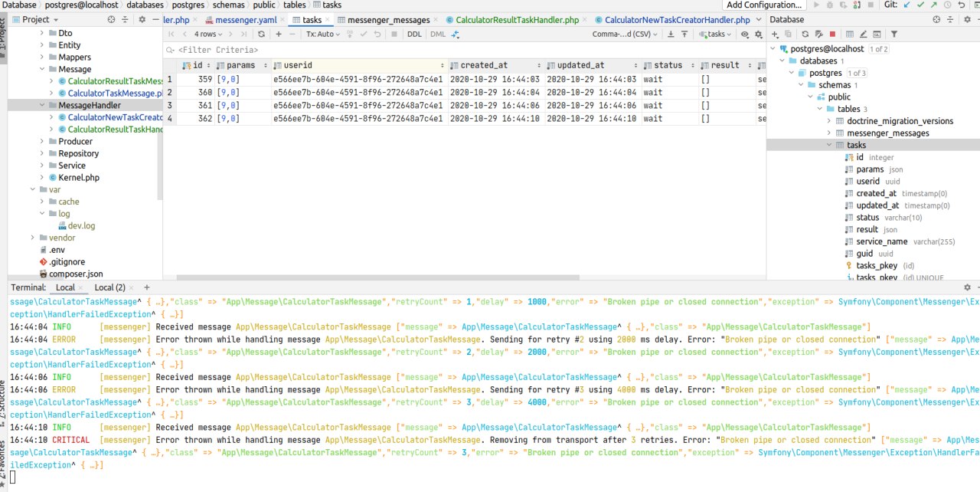Click Git rollback icon
This screenshot has width=980, height=492.
tap(961, 5)
